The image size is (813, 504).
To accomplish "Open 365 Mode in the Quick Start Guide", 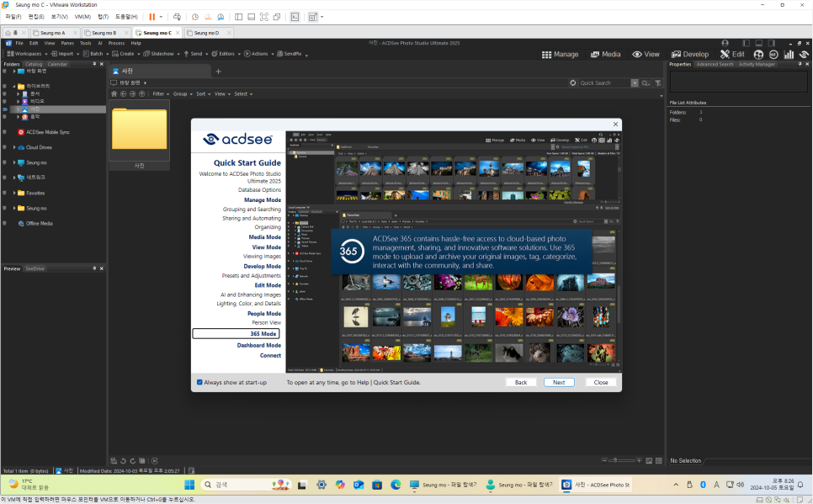I will click(262, 332).
